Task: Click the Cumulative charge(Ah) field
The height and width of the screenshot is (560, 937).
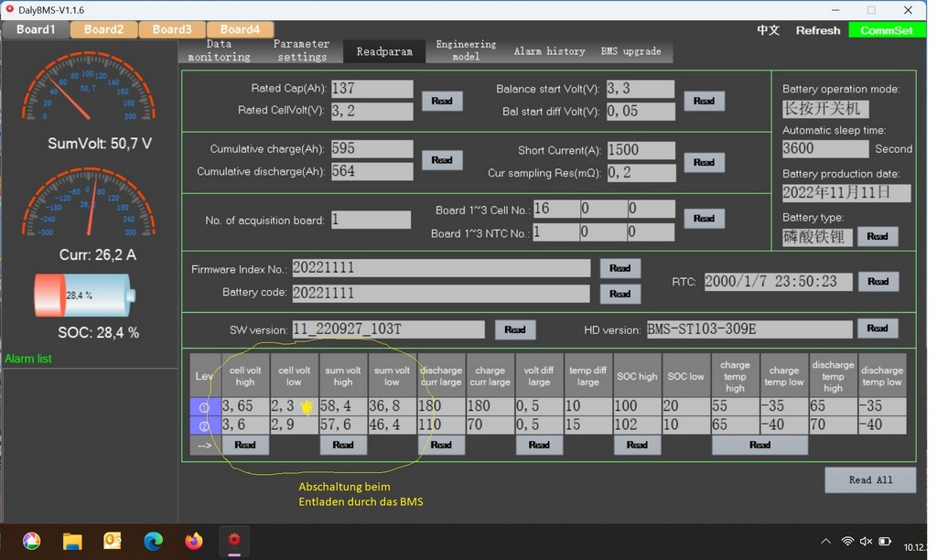Action: [x=372, y=149]
